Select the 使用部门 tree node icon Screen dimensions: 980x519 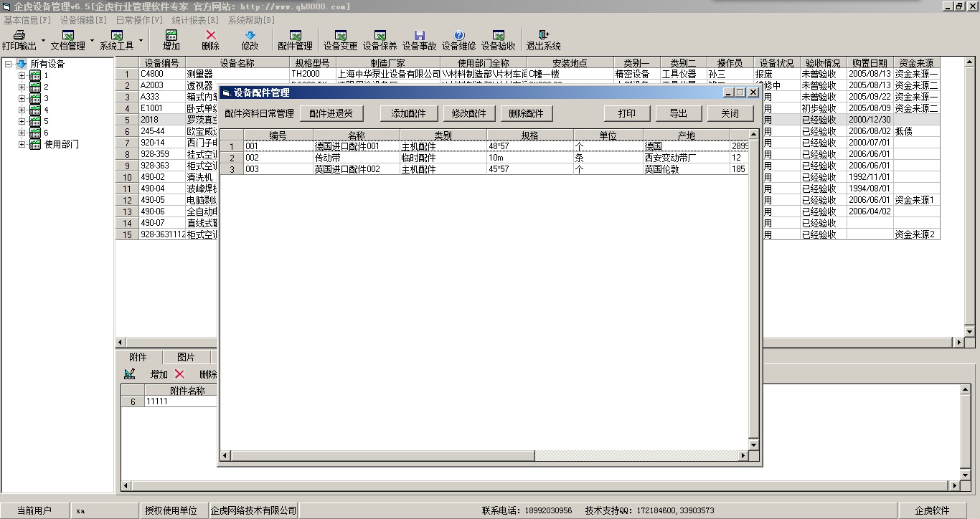(x=34, y=144)
